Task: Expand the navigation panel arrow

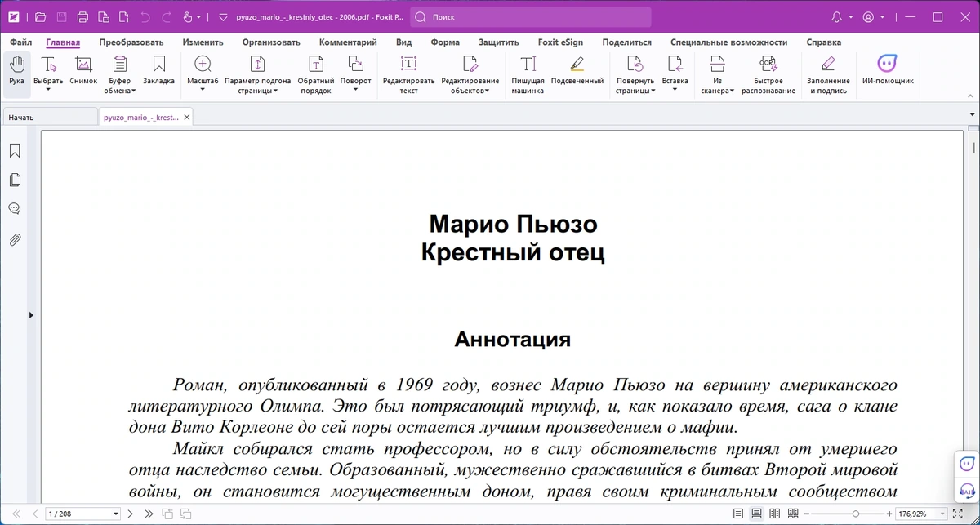Action: click(x=31, y=315)
